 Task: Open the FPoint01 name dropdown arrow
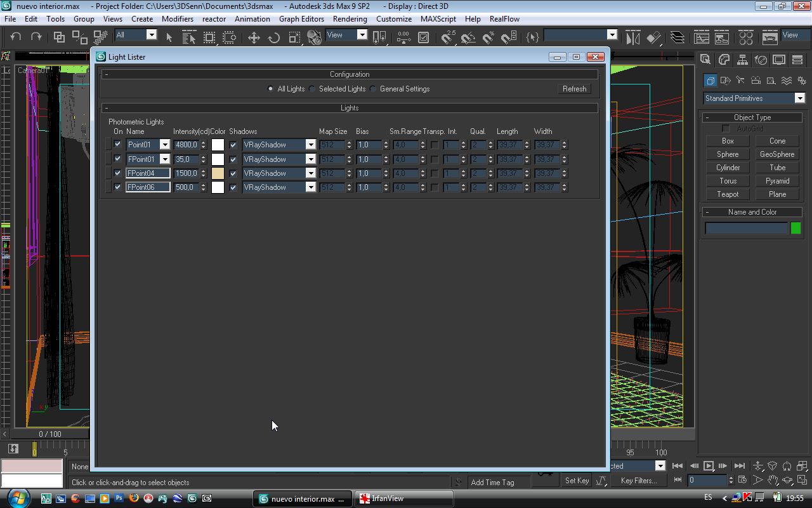[x=165, y=159]
